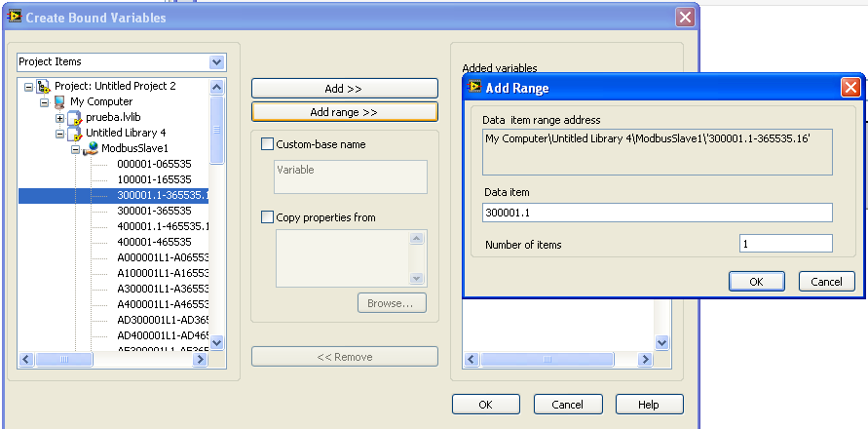868x429 pixels.
Task: Click the ModbusSlave1 server icon
Action: 91,148
